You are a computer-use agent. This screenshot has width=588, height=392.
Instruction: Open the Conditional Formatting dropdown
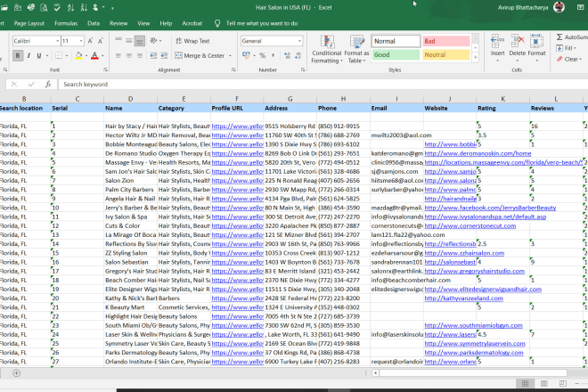327,49
